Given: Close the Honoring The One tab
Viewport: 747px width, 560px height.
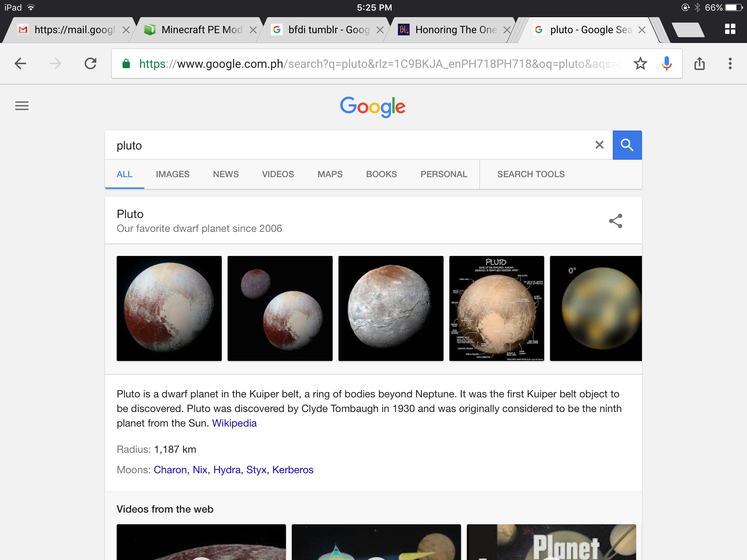Looking at the screenshot, I should tap(507, 30).
